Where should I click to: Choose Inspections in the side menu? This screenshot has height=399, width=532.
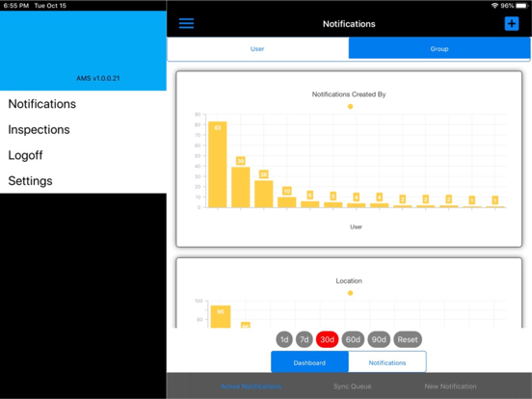point(83,129)
